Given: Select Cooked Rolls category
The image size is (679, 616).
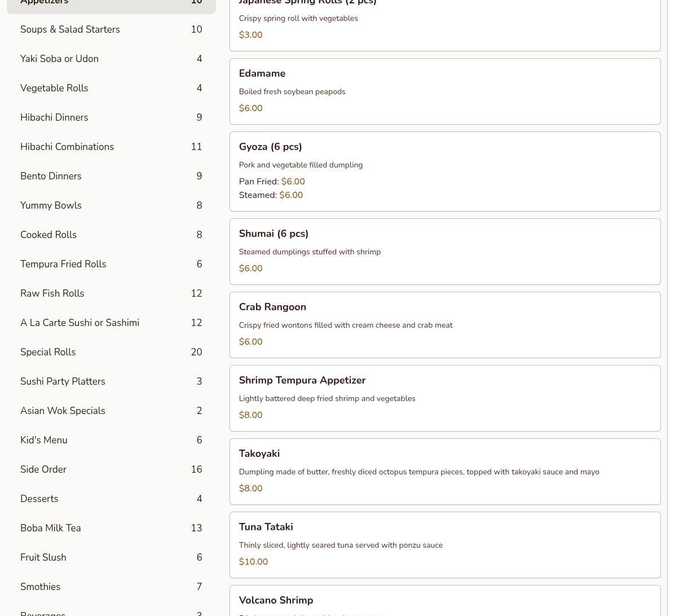Looking at the screenshot, I should click(x=111, y=235).
